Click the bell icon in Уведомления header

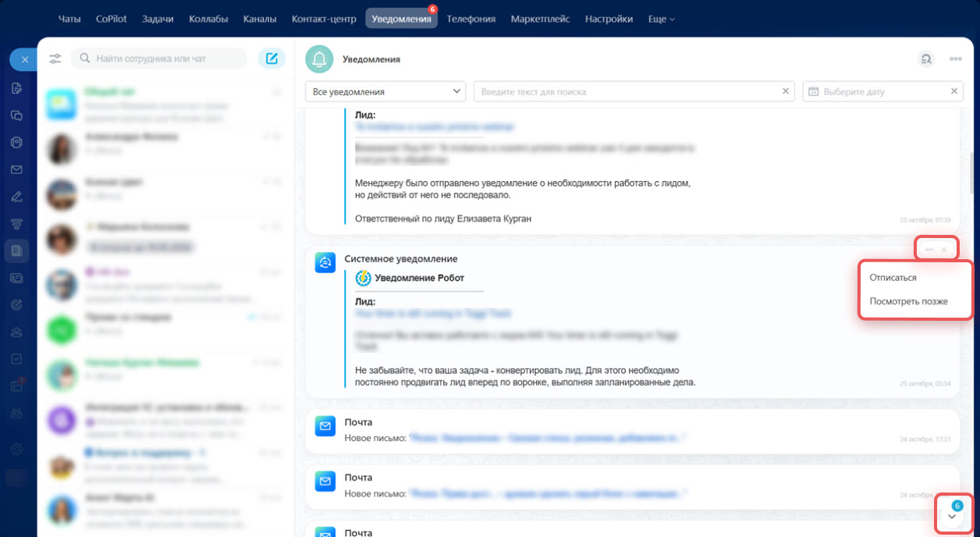tap(318, 59)
